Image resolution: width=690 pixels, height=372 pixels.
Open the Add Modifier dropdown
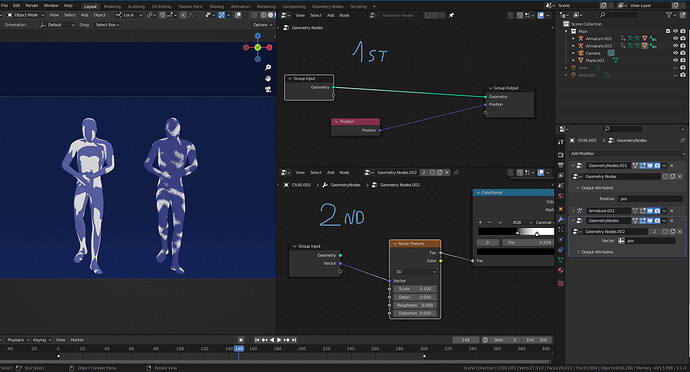tap(627, 154)
